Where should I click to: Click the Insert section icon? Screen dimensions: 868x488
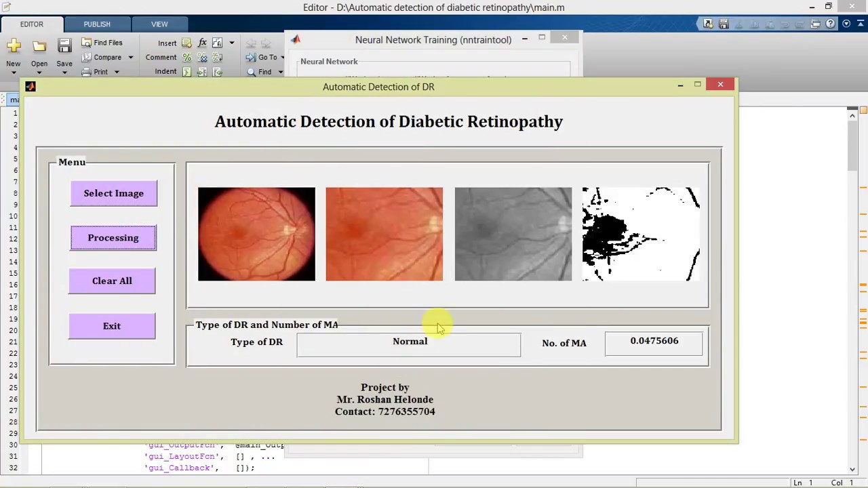click(186, 43)
